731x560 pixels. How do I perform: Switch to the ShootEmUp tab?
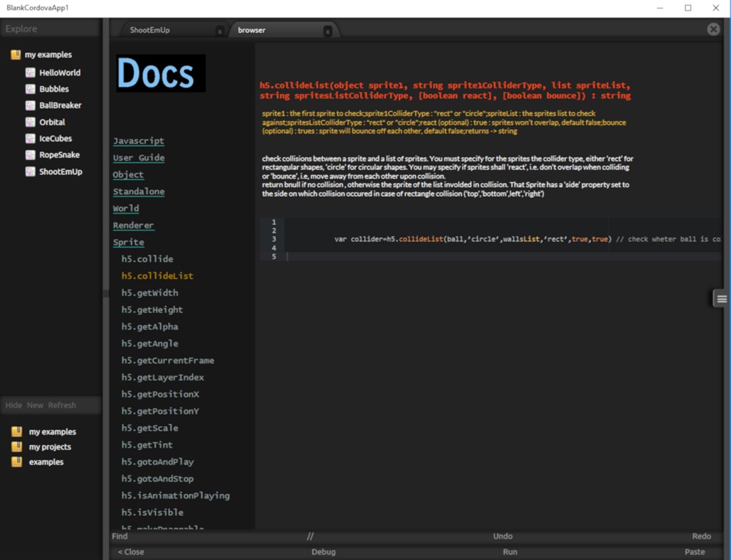pyautogui.click(x=149, y=30)
